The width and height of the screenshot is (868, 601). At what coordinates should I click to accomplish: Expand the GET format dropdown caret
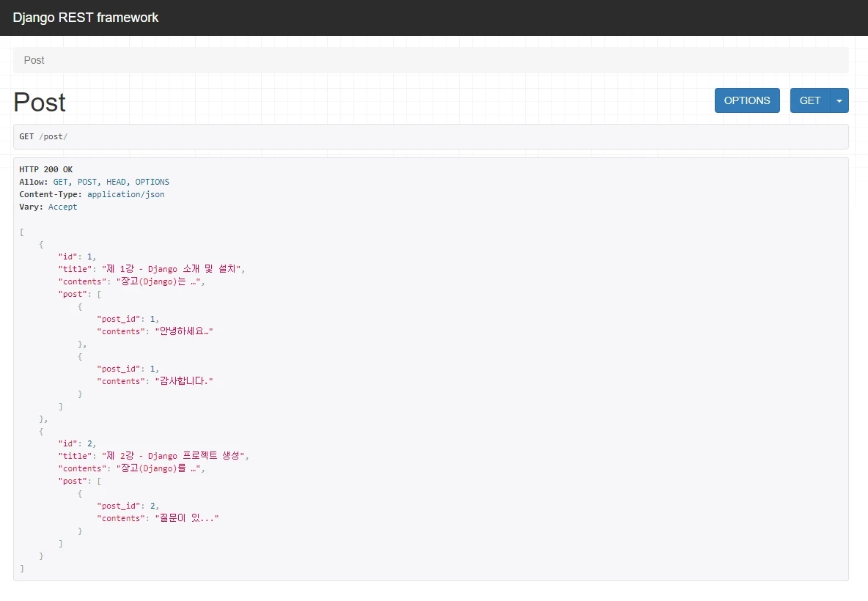[839, 100]
